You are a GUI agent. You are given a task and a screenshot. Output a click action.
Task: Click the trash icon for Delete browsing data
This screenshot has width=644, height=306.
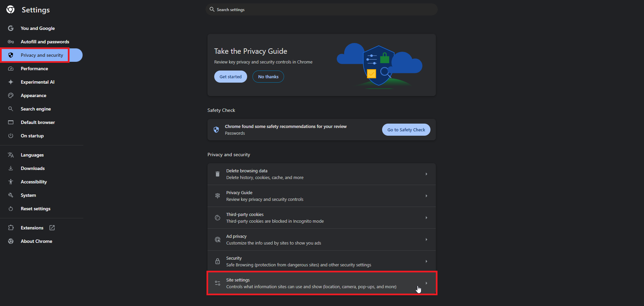(218, 174)
